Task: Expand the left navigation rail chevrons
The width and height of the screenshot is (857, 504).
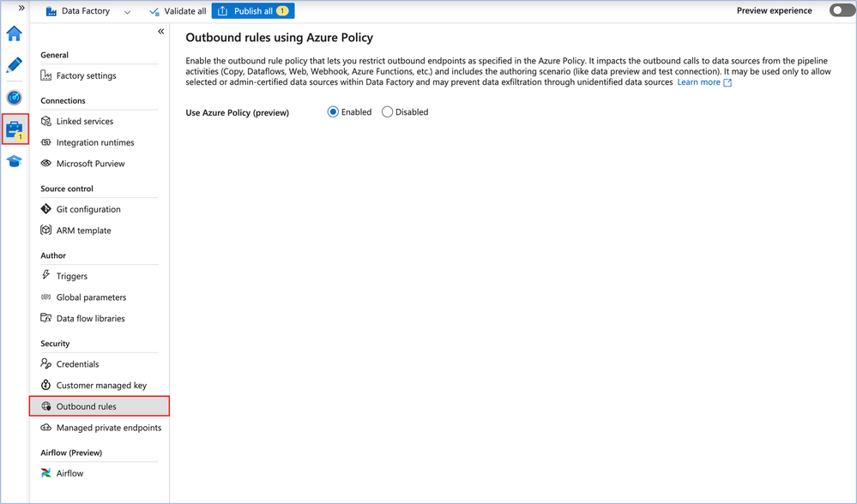Action: pyautogui.click(x=21, y=9)
